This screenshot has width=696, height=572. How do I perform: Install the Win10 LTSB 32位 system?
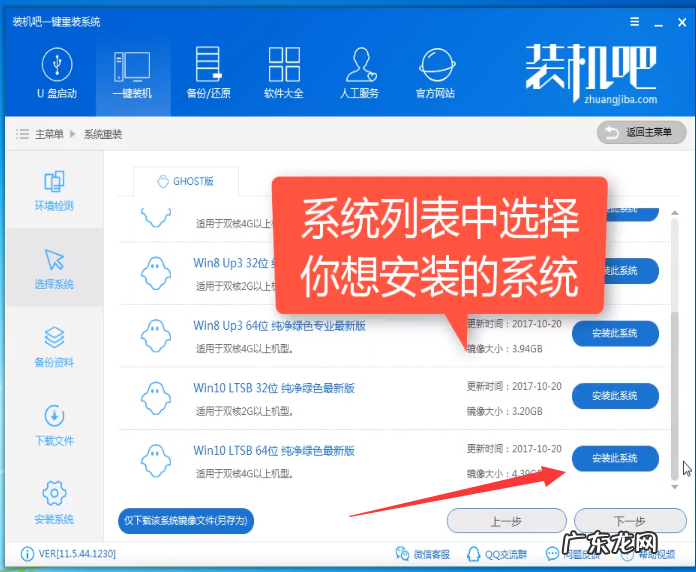tap(615, 396)
